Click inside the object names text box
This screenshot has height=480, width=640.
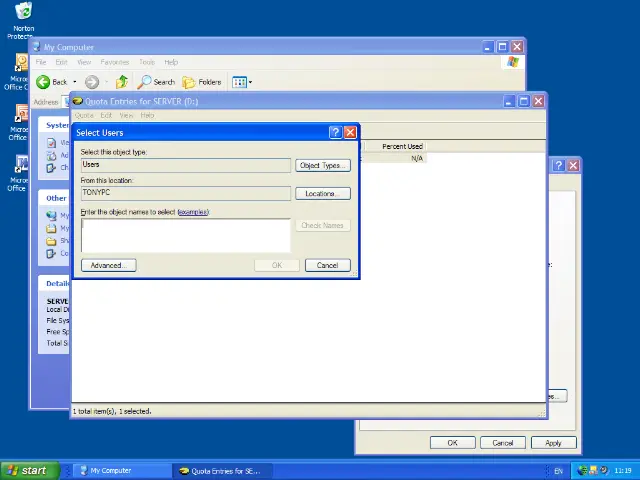pos(185,235)
